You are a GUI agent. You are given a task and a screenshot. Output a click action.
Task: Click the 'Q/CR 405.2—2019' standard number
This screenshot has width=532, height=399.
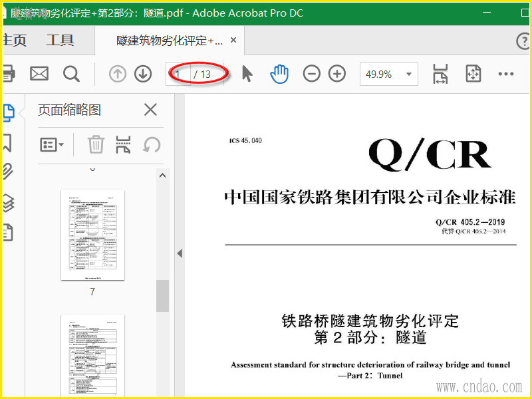(470, 222)
